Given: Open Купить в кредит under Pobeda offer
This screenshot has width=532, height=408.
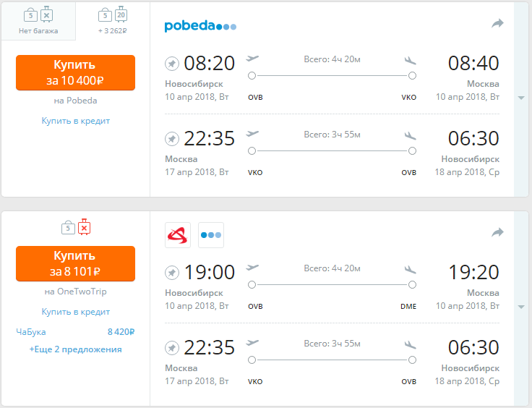Looking at the screenshot, I should [76, 121].
